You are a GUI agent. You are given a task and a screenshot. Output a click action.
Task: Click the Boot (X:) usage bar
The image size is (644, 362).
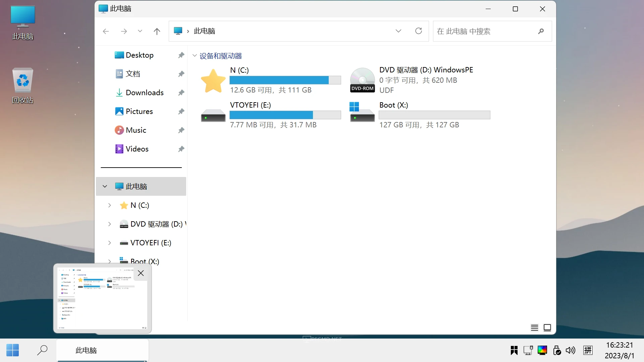[x=434, y=115]
